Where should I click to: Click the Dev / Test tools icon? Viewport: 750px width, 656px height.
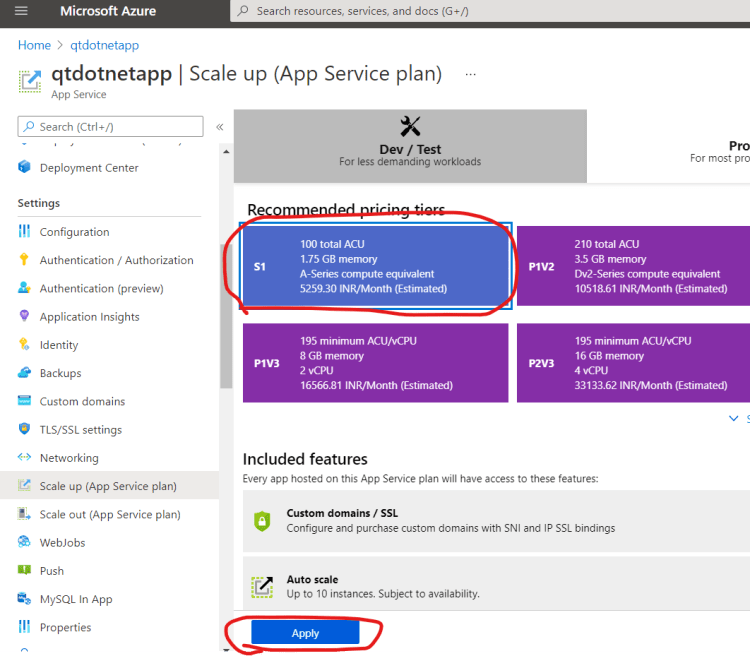[x=410, y=126]
